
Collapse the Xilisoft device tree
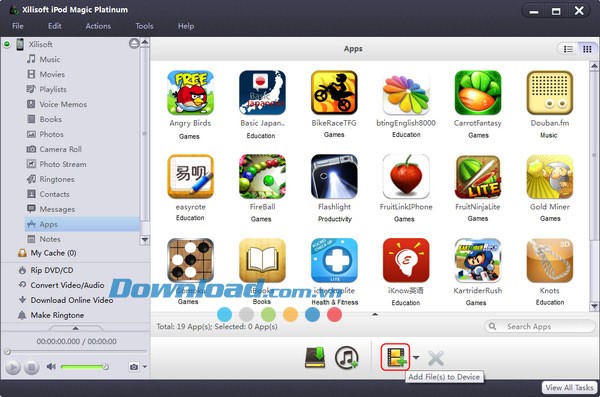pos(7,44)
